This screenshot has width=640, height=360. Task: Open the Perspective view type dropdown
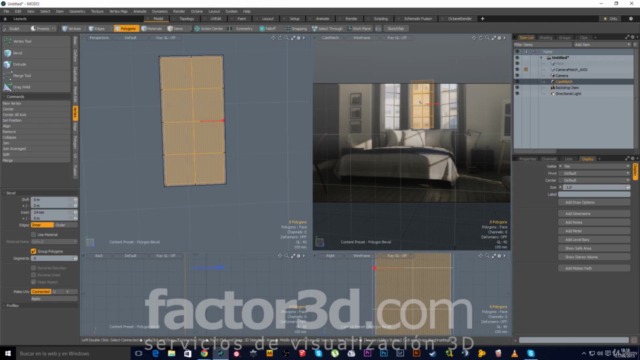click(x=99, y=38)
